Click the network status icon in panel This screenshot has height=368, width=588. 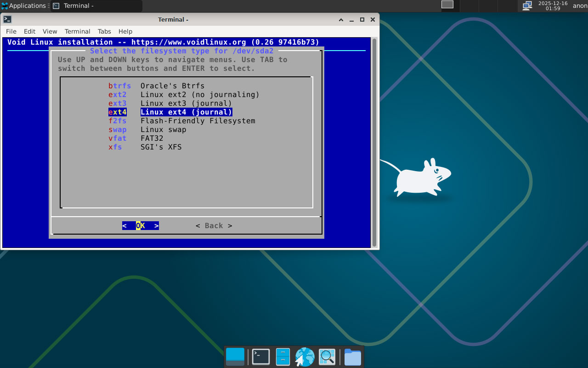point(527,6)
